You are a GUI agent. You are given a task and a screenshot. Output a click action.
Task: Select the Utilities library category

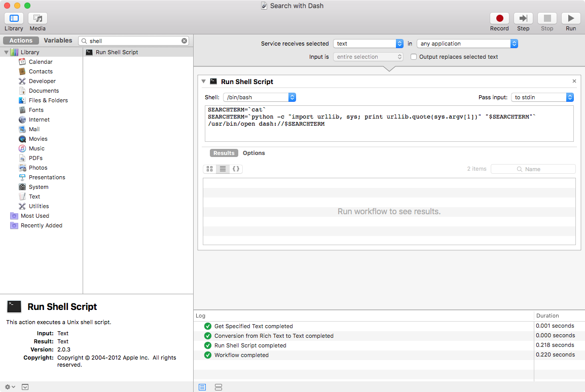(x=39, y=207)
